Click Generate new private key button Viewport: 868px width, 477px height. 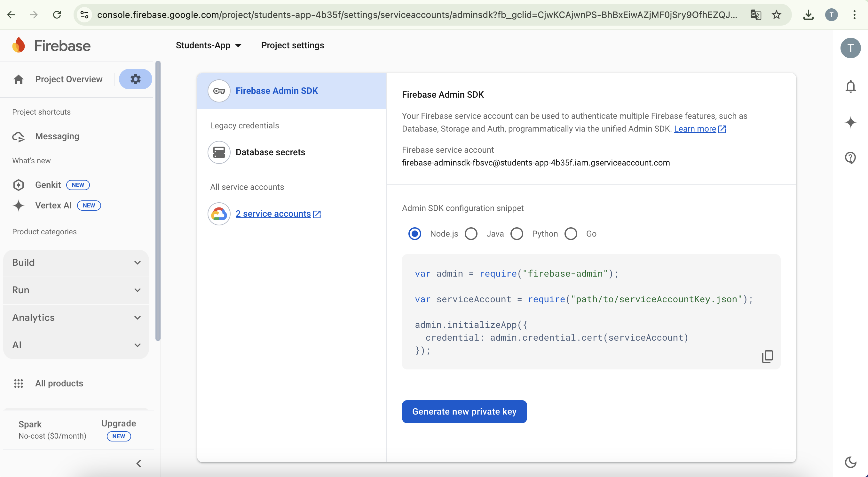[464, 412]
